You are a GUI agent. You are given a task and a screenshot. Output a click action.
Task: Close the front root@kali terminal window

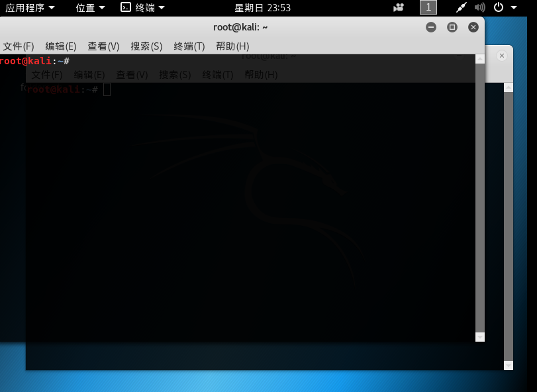(x=473, y=27)
